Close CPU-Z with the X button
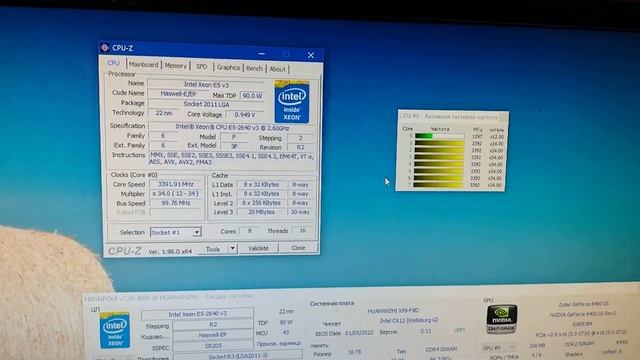 click(x=311, y=55)
